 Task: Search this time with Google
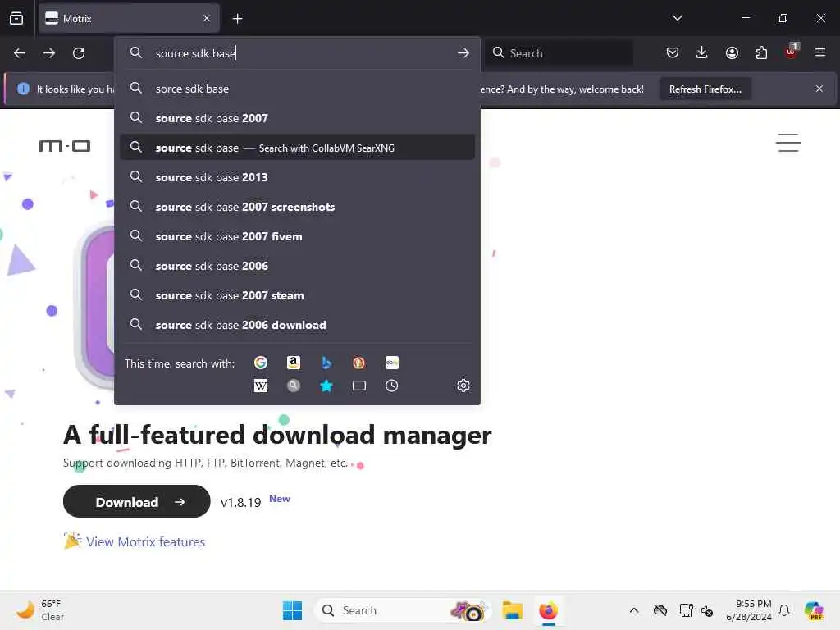[x=261, y=363]
